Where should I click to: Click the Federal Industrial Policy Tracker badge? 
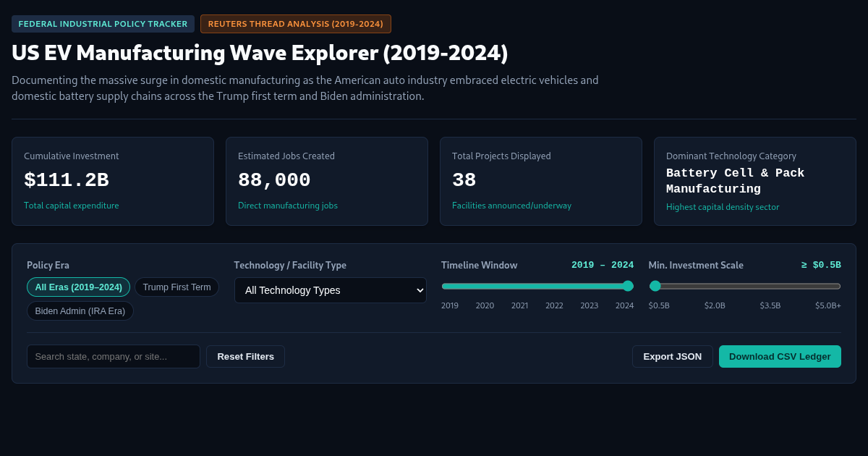pos(103,24)
